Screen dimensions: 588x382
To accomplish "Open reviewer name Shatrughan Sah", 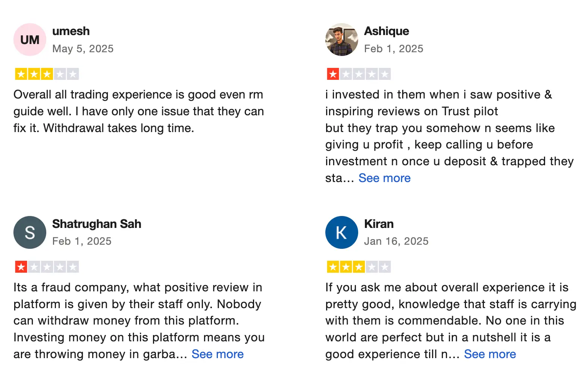I will tap(97, 224).
